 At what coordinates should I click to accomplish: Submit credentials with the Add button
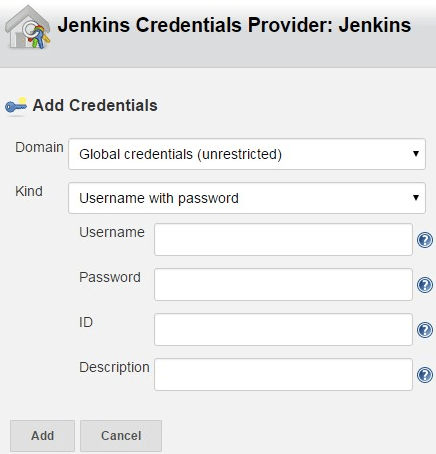42,436
